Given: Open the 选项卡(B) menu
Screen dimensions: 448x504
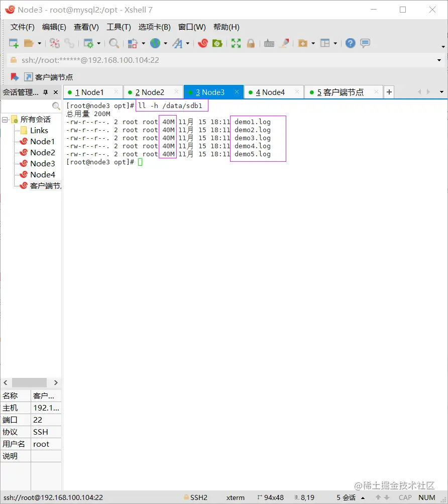Looking at the screenshot, I should point(154,27).
